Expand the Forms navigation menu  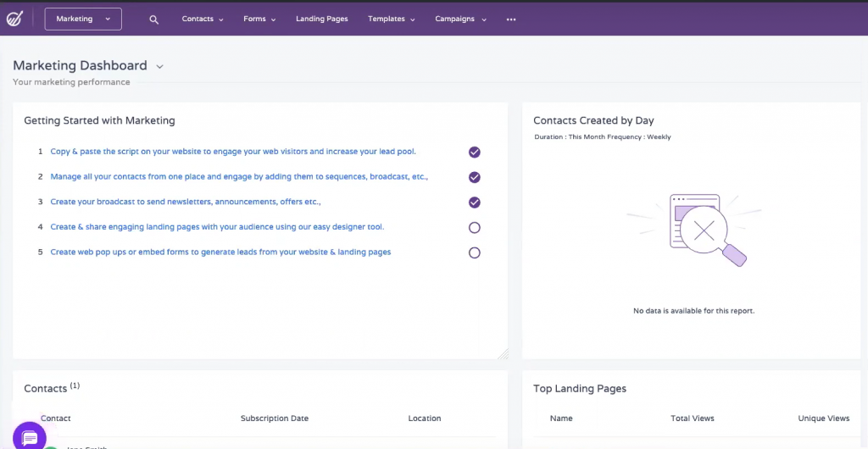(x=259, y=19)
